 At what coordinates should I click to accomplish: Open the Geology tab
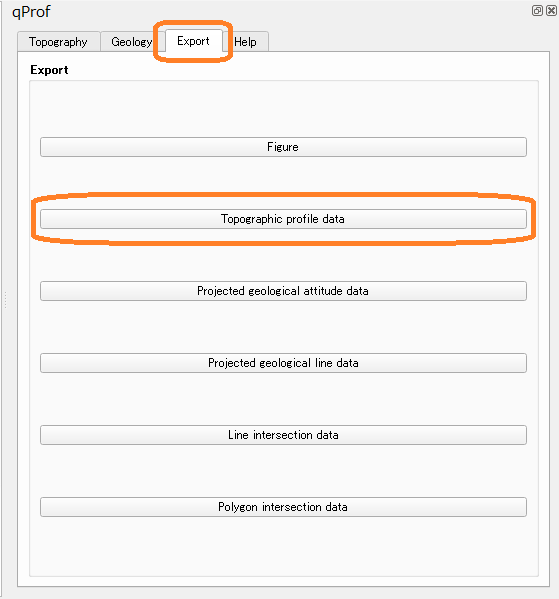pyautogui.click(x=131, y=42)
